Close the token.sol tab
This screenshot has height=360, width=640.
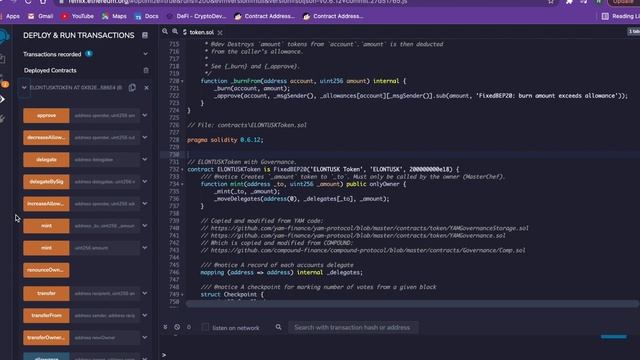(x=220, y=32)
